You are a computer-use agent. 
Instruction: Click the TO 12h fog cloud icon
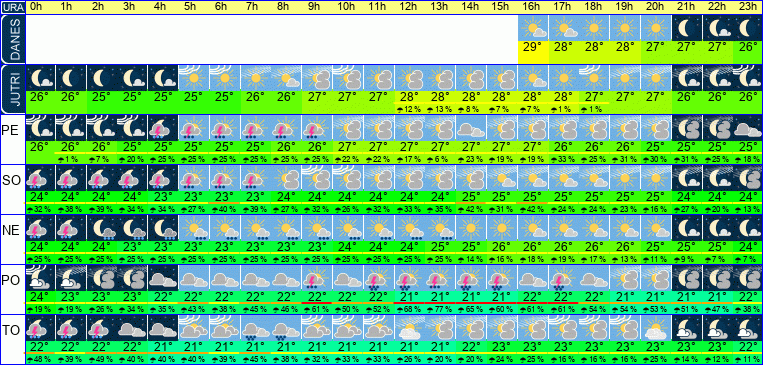click(x=409, y=328)
